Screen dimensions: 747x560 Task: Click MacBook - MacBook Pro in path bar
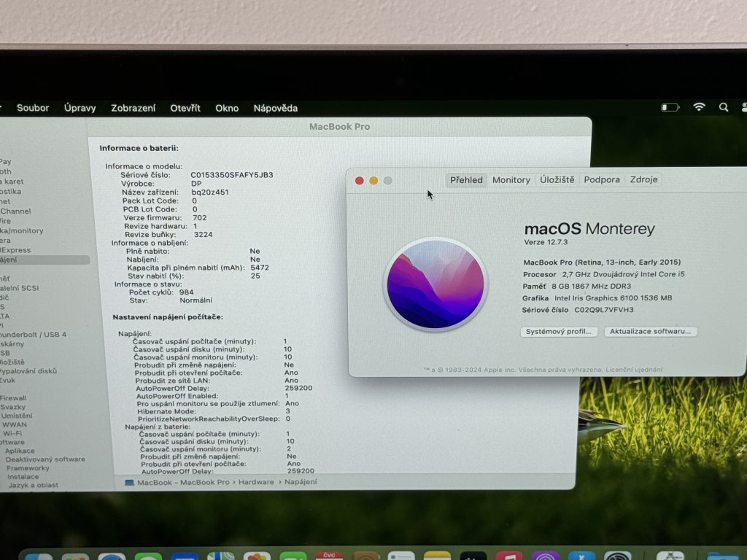click(x=183, y=483)
